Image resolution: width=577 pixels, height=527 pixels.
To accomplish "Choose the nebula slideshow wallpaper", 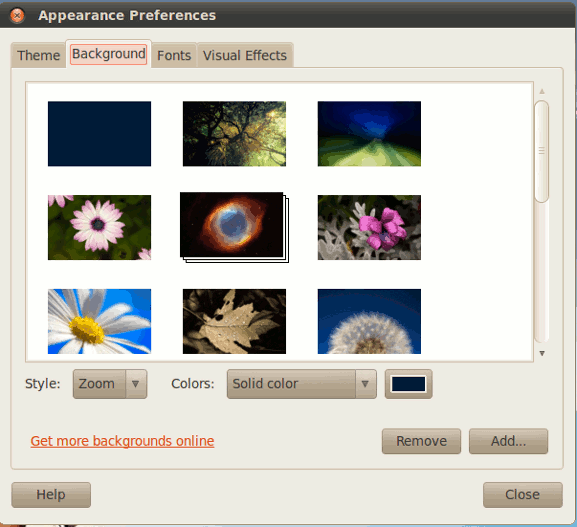I will 234,227.
